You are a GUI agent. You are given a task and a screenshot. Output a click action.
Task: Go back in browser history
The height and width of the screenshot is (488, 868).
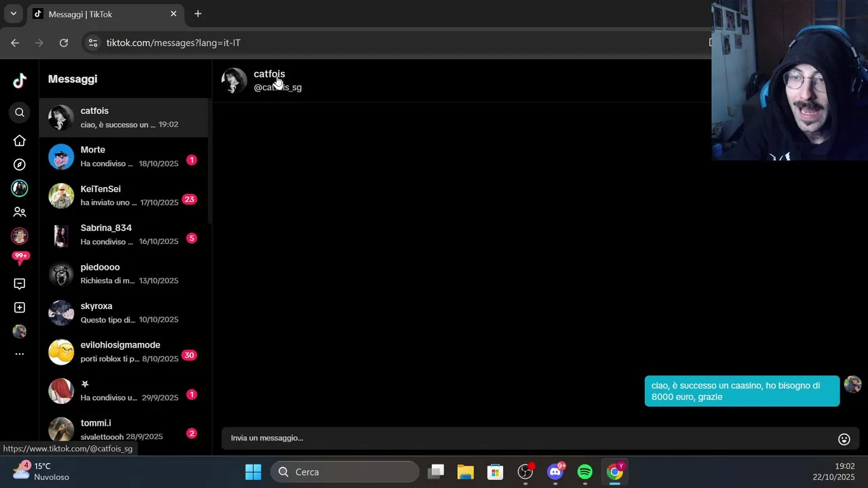pos(15,43)
